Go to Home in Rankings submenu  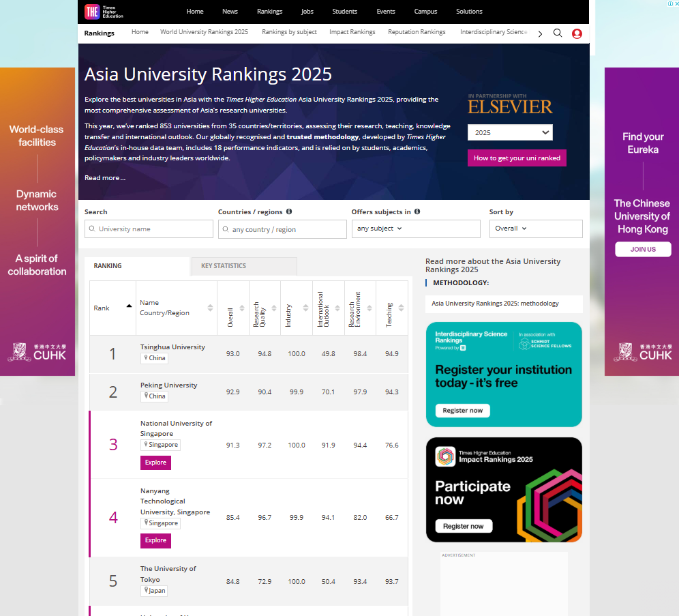tap(140, 32)
